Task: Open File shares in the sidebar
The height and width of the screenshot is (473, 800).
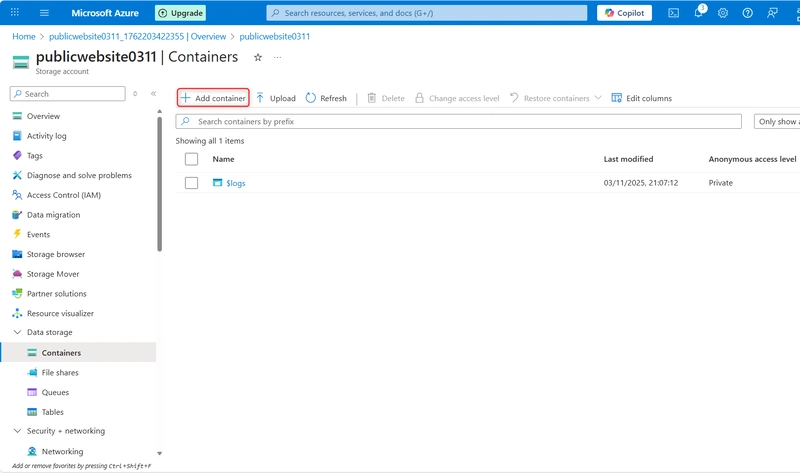Action: (60, 372)
